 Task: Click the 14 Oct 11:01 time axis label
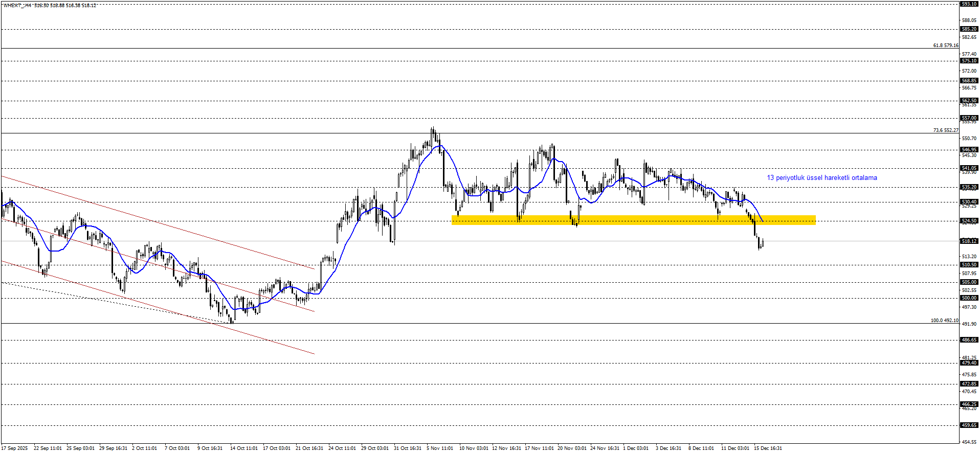point(244,448)
